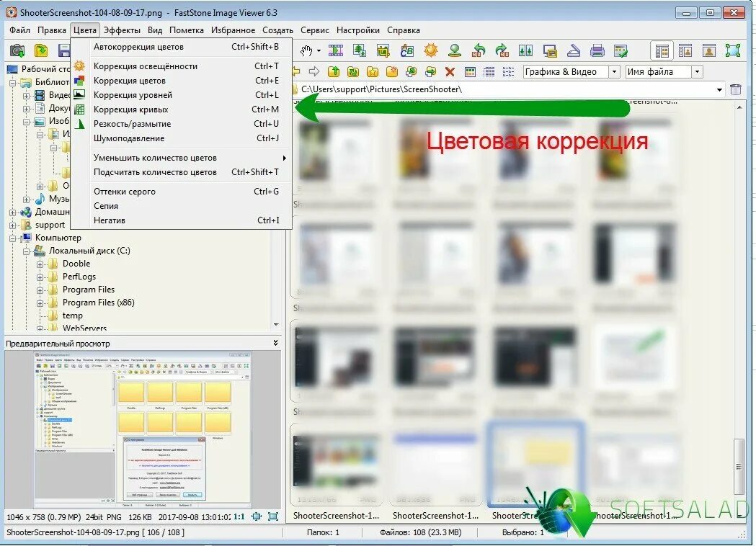
Task: Select the hand pan tool icon
Action: 306,50
